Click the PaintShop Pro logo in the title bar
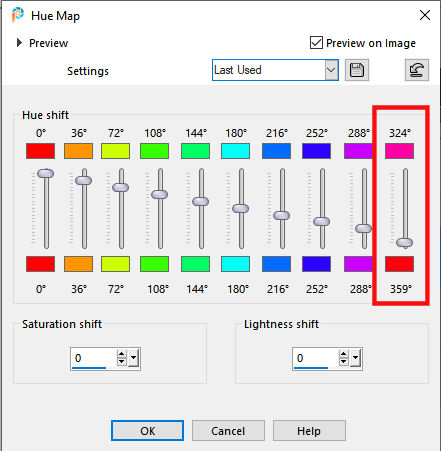441x451 pixels. [x=18, y=15]
